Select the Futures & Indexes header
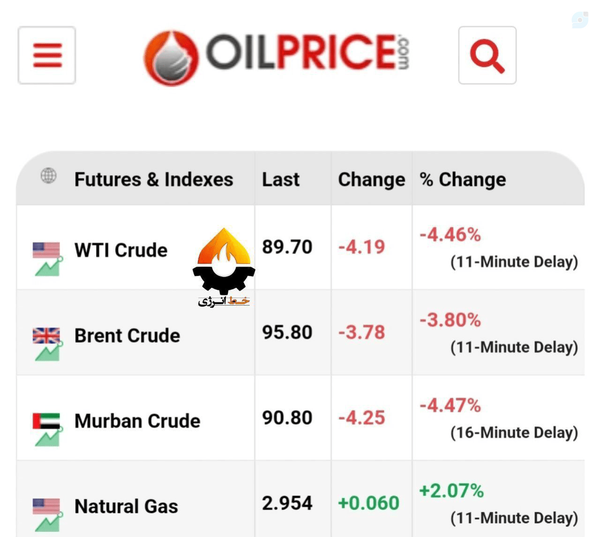The width and height of the screenshot is (600, 537). tap(154, 180)
